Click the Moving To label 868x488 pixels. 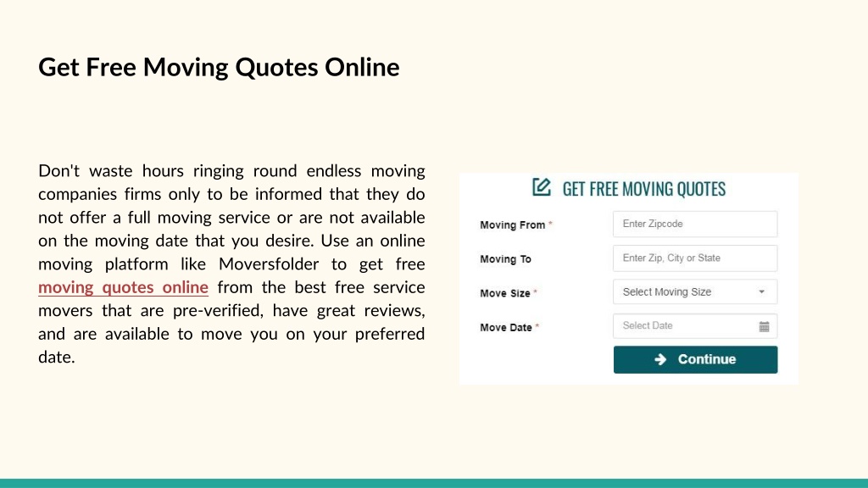(505, 259)
